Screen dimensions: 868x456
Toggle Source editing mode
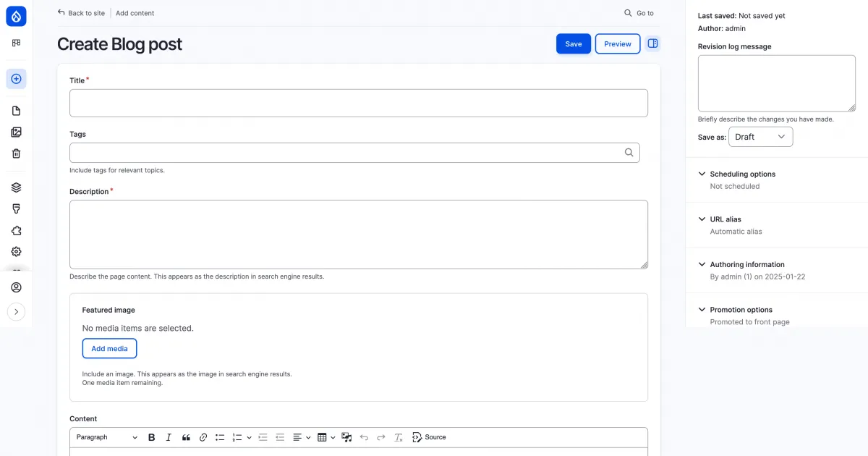coord(429,437)
